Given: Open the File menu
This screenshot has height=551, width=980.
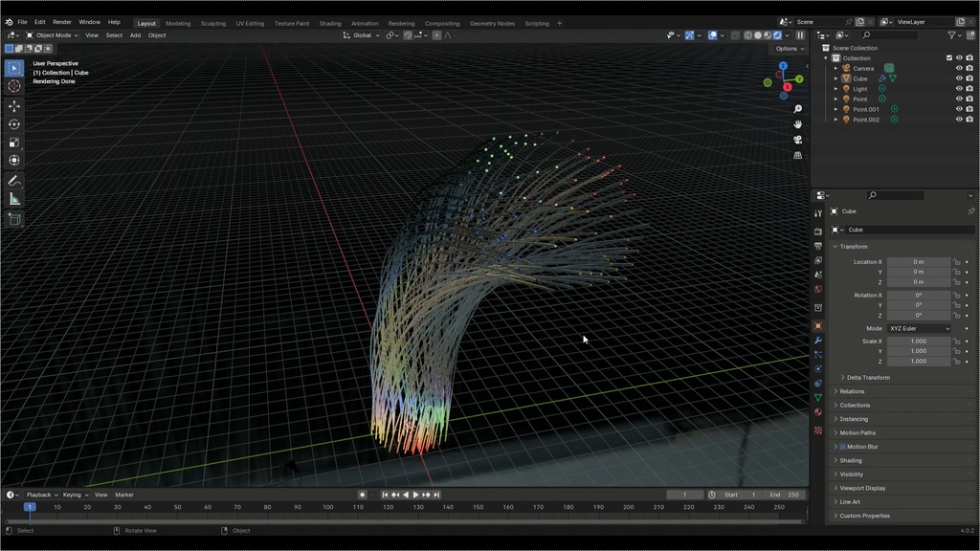Looking at the screenshot, I should [22, 22].
